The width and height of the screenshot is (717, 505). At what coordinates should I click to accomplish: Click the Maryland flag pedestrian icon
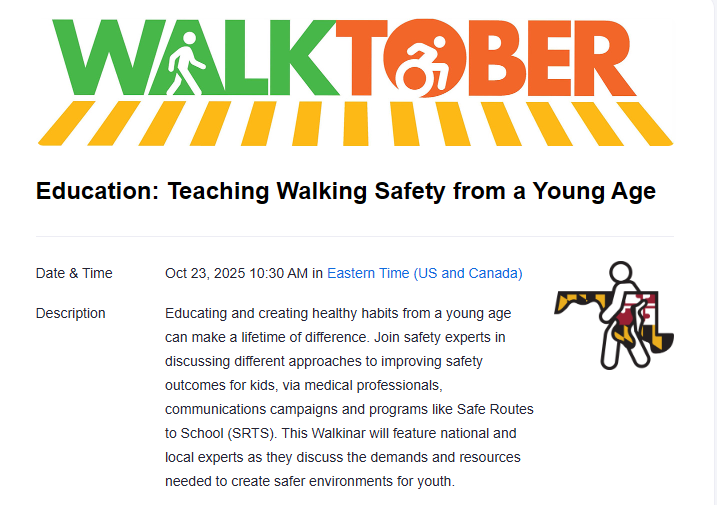[x=615, y=316]
